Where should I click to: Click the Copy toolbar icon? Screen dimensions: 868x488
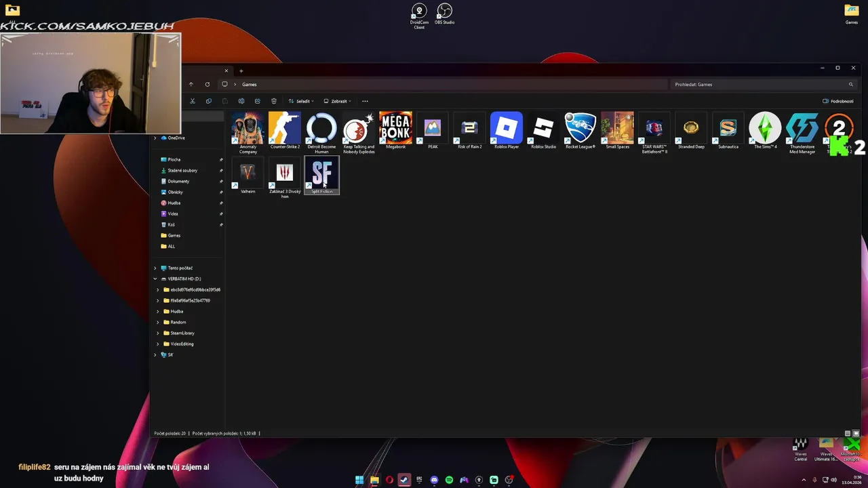[209, 101]
